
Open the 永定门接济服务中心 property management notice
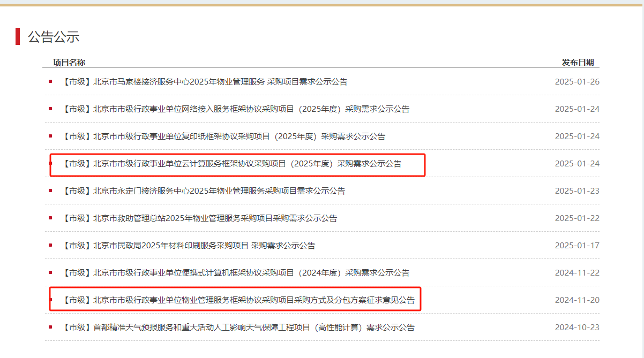click(x=203, y=191)
